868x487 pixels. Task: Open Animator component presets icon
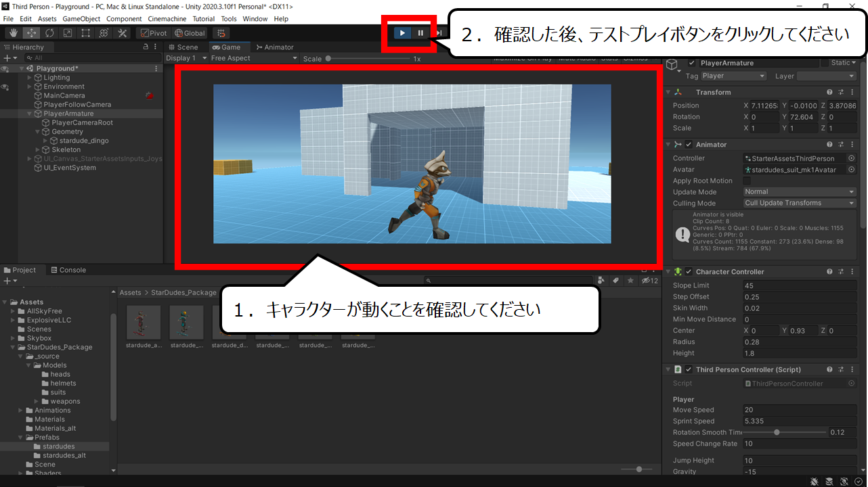pyautogui.click(x=841, y=144)
